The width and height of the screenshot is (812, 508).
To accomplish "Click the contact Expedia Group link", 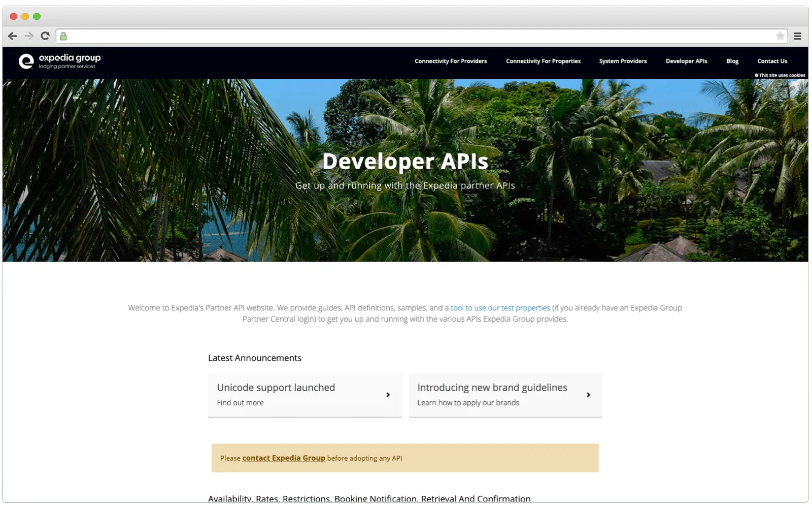I will pyautogui.click(x=283, y=458).
